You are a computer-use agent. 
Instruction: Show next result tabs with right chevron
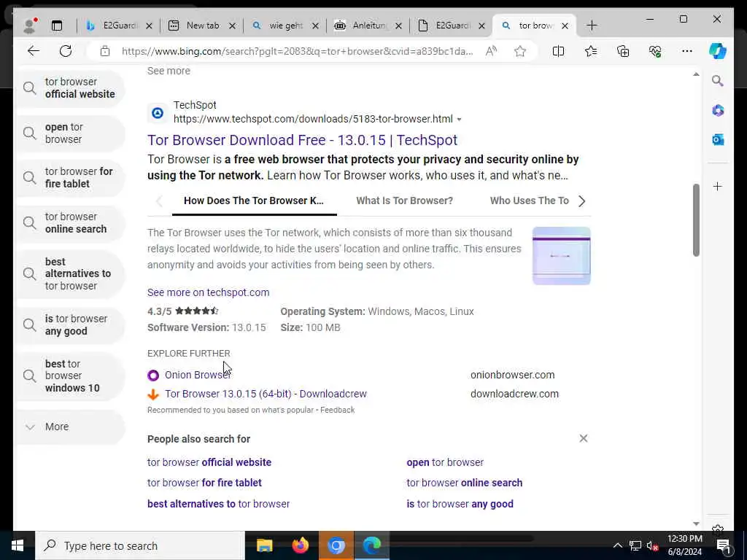pos(581,201)
